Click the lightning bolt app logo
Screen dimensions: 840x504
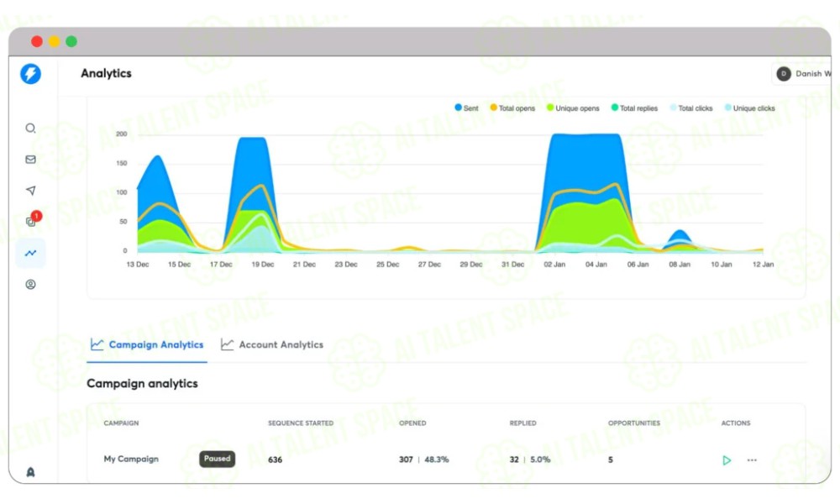(x=30, y=74)
